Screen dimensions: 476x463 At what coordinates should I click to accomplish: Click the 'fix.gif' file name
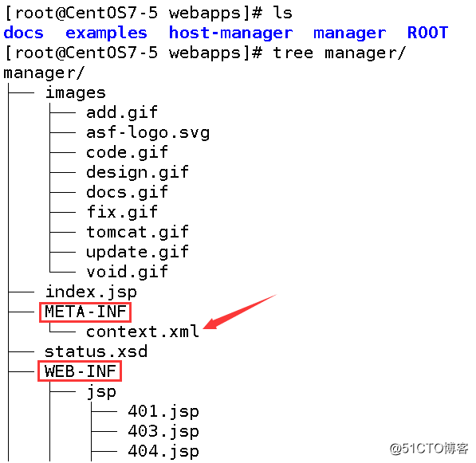click(122, 213)
